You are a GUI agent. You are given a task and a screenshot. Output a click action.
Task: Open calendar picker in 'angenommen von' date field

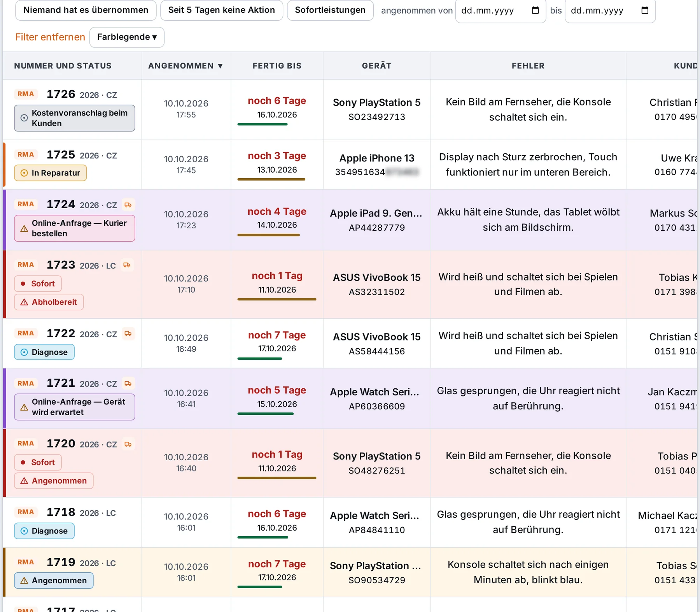[x=535, y=11]
